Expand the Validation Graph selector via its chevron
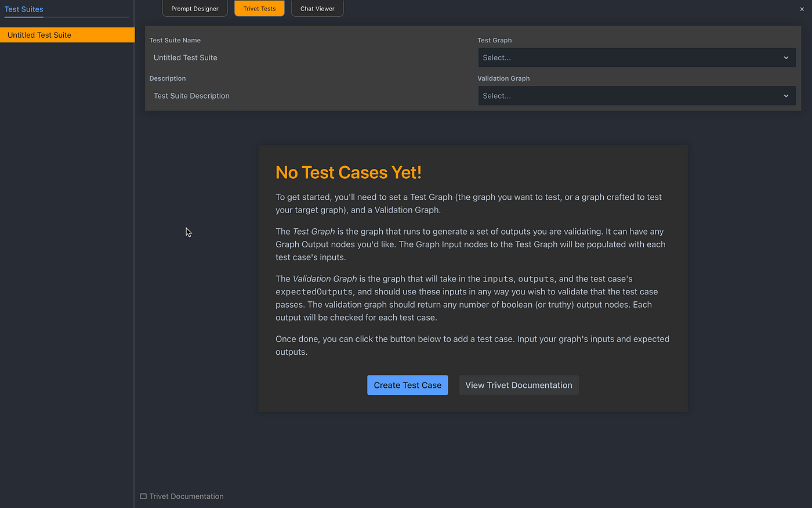Image resolution: width=812 pixels, height=508 pixels. coord(786,96)
